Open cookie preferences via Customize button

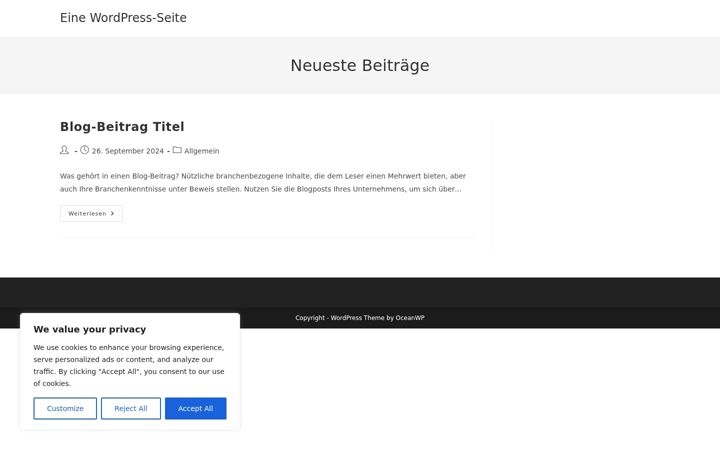click(65, 408)
